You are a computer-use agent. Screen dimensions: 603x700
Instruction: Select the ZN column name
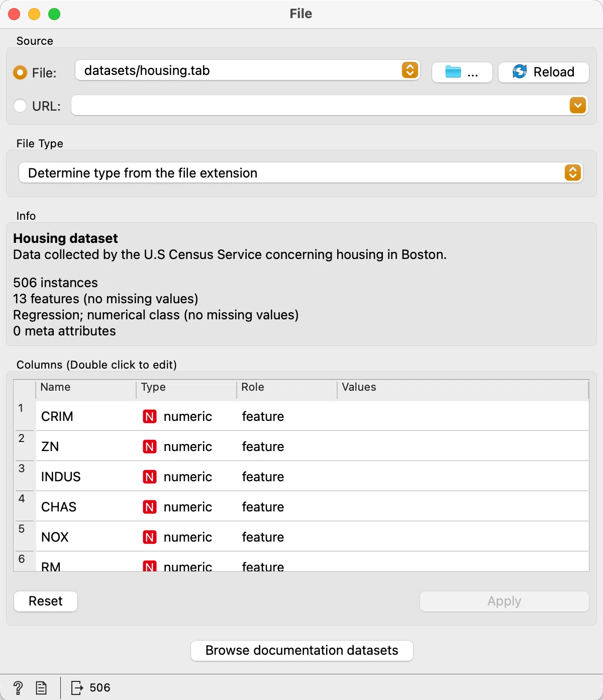50,447
